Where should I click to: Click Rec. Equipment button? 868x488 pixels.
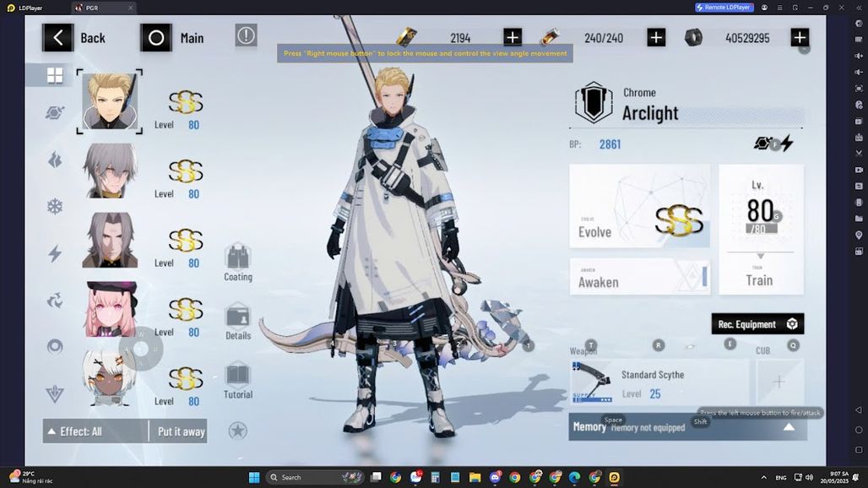757,323
